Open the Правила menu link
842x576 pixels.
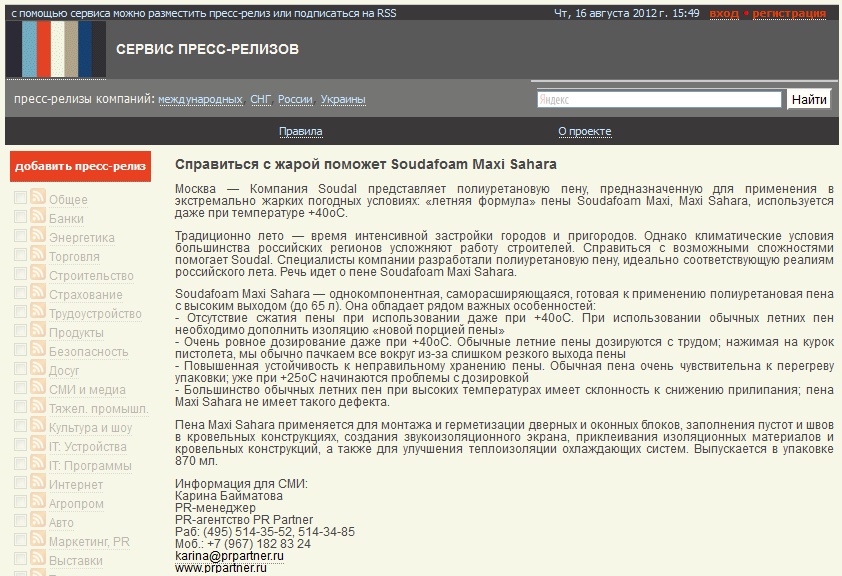tap(301, 132)
